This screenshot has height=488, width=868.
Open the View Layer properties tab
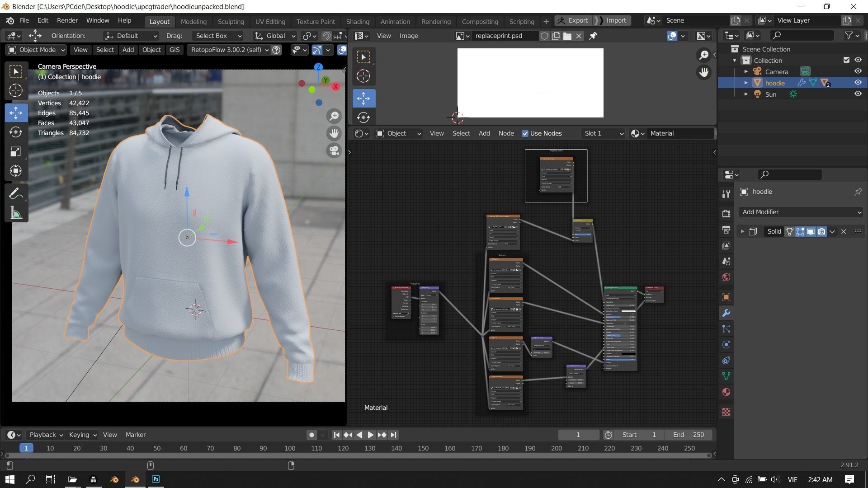point(726,245)
